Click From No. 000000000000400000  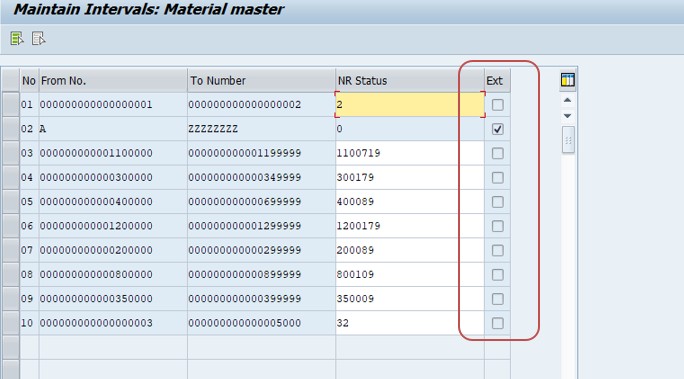pos(113,202)
